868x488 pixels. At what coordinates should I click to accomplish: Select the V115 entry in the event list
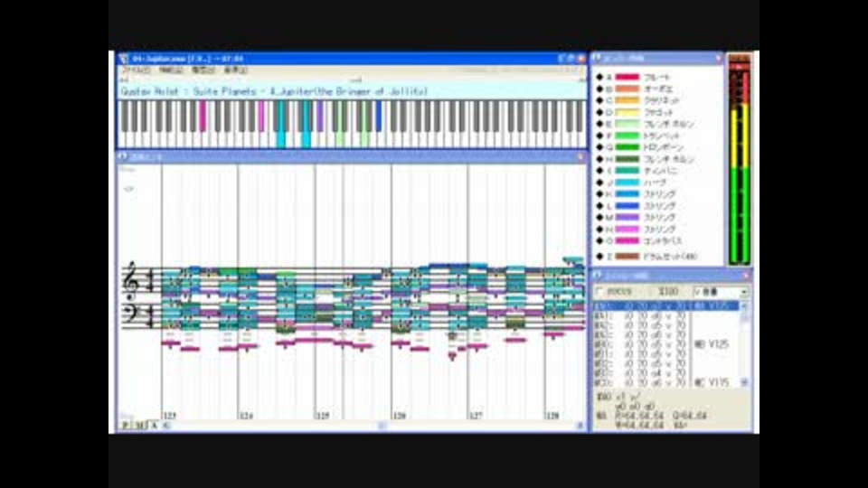click(x=712, y=382)
